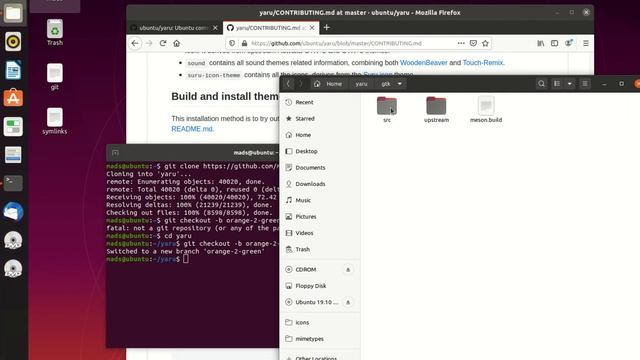Open Rhythmbox from the Ubuntu dock

tap(13, 42)
